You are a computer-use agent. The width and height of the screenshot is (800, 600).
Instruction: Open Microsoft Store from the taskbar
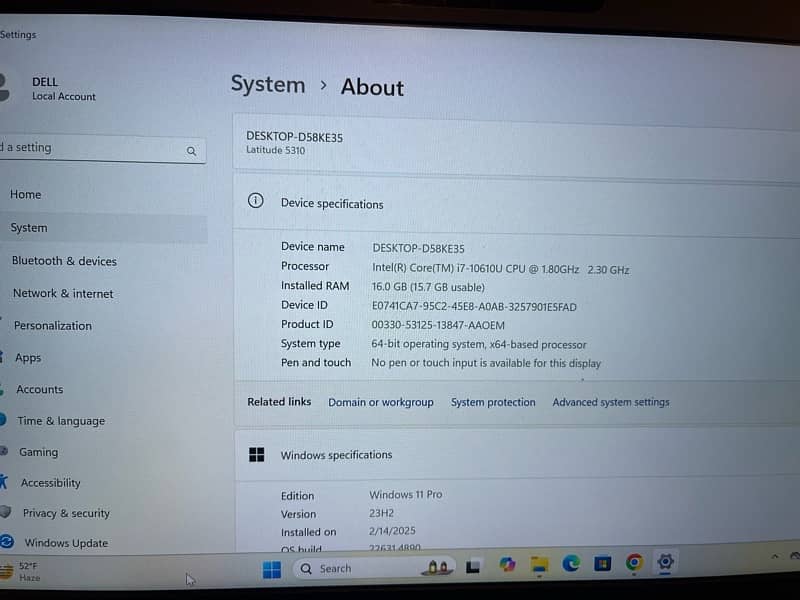pos(603,564)
